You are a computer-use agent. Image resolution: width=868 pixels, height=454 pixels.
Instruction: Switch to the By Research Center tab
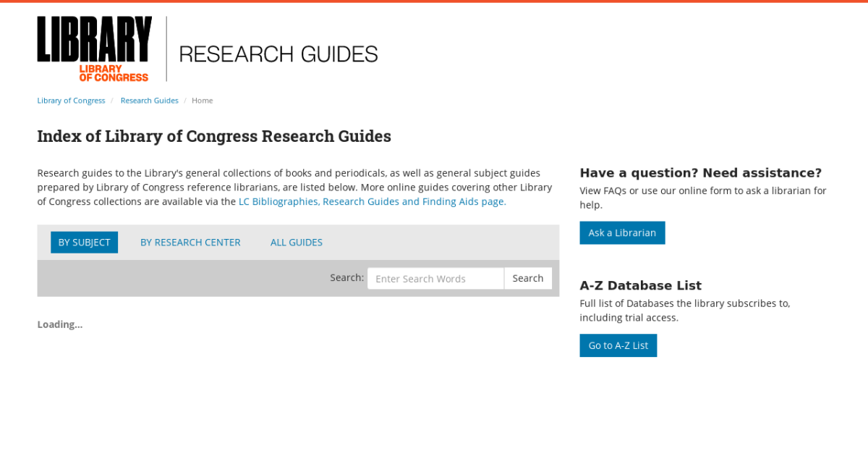(x=190, y=243)
